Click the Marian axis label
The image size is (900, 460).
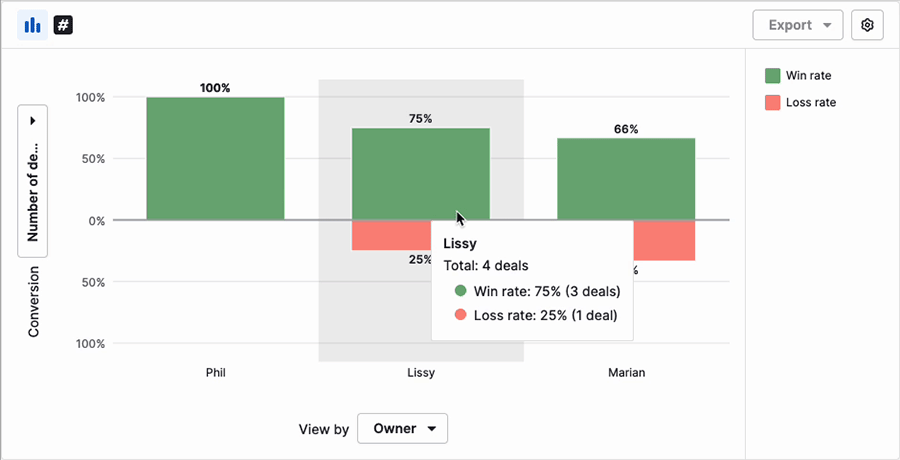[626, 373]
